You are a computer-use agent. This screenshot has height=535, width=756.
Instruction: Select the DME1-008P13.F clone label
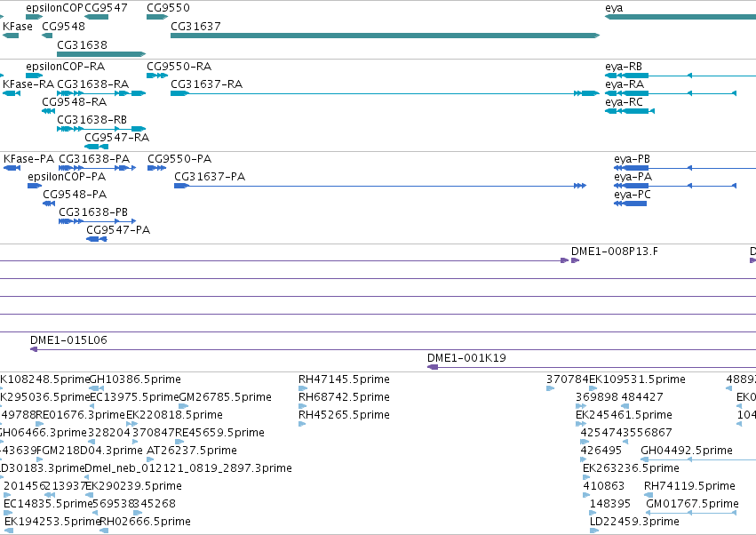point(614,252)
